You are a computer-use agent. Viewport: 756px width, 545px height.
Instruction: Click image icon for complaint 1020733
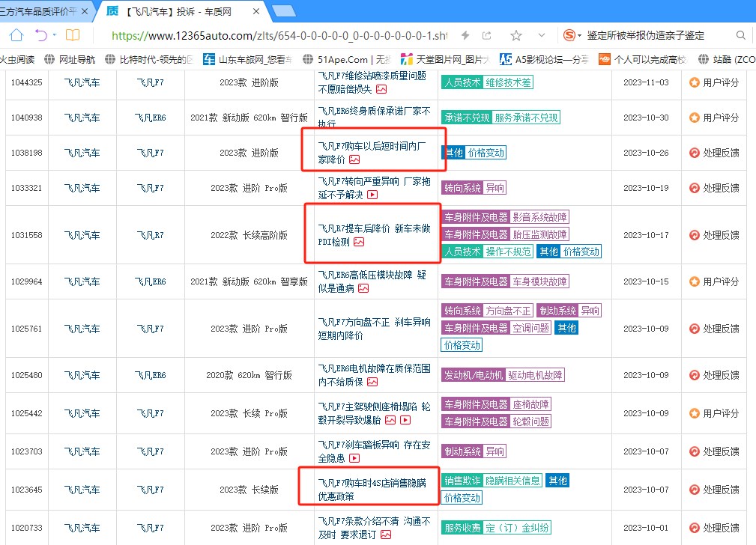(x=386, y=535)
